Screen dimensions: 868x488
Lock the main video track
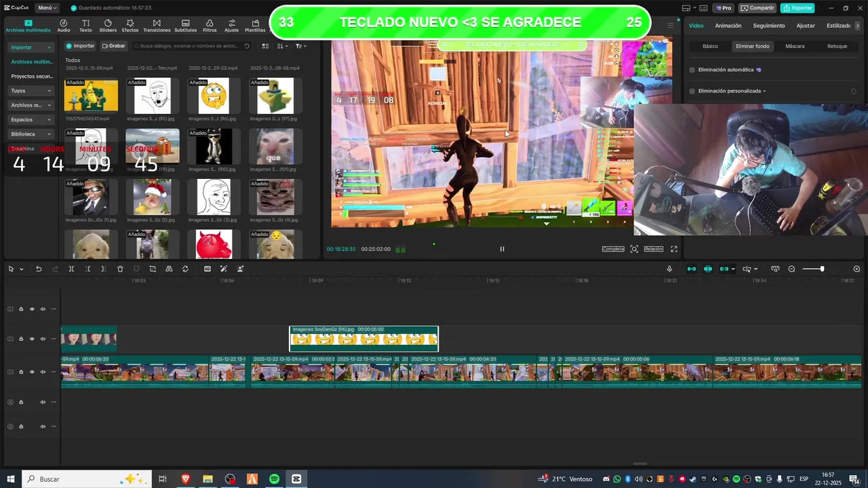21,372
